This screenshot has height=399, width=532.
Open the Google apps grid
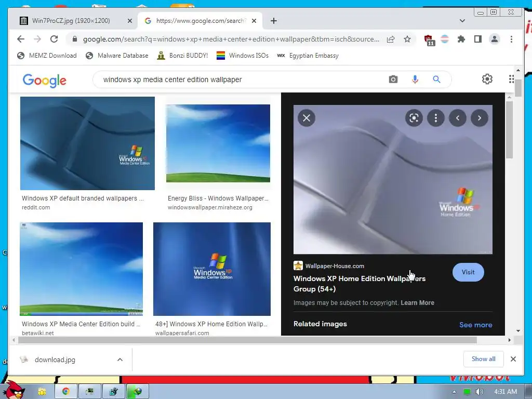click(511, 79)
